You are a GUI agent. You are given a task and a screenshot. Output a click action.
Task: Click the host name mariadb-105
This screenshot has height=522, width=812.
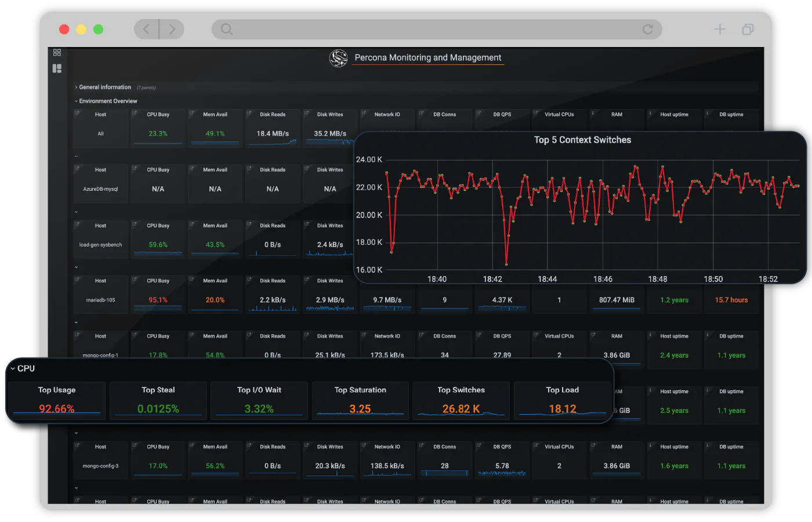(100, 300)
